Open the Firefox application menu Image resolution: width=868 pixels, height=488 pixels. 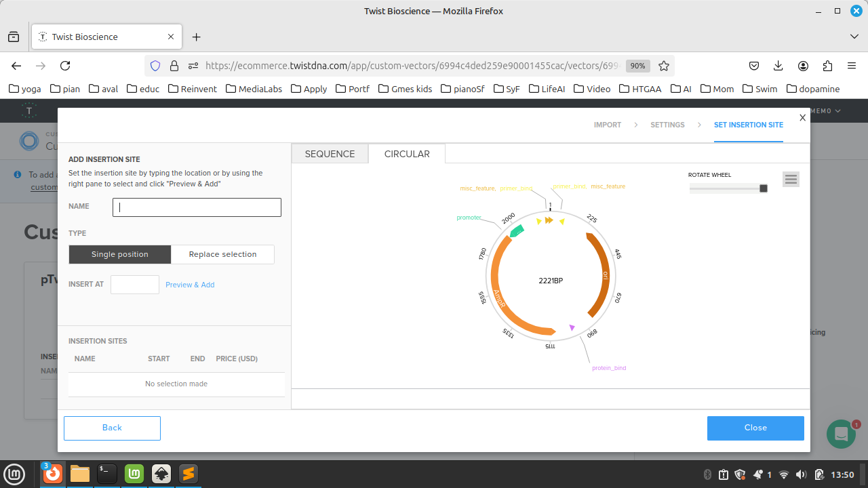coord(852,66)
